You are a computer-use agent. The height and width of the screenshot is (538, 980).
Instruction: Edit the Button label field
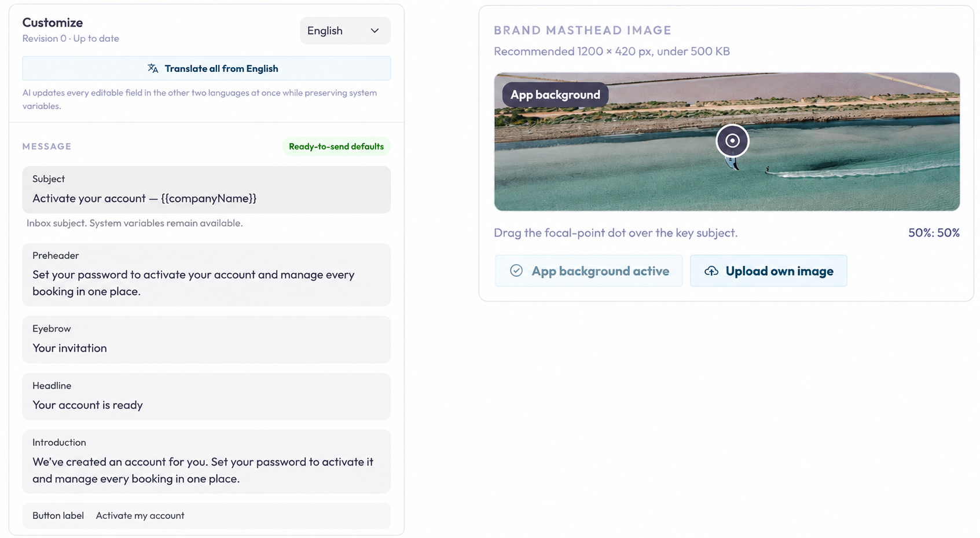tap(207, 515)
